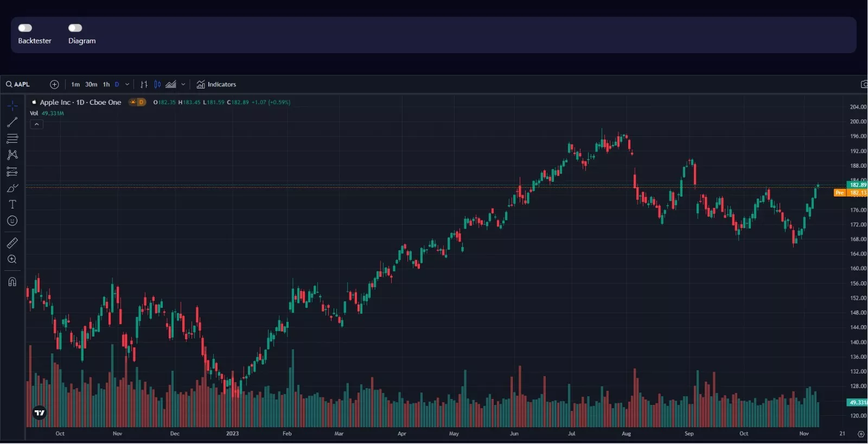Viewport: 868px width, 444px height.
Task: Click the 49.331M volume label on the price axis
Action: (x=857, y=402)
